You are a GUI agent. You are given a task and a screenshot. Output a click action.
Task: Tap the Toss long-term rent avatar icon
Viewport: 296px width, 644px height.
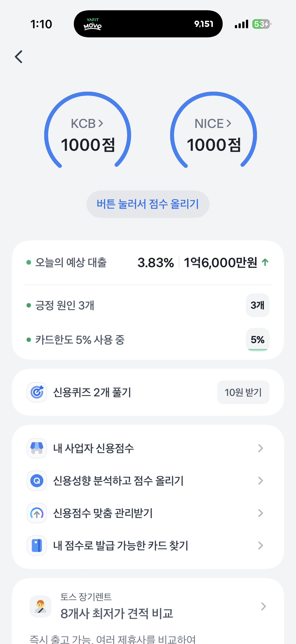point(40,606)
